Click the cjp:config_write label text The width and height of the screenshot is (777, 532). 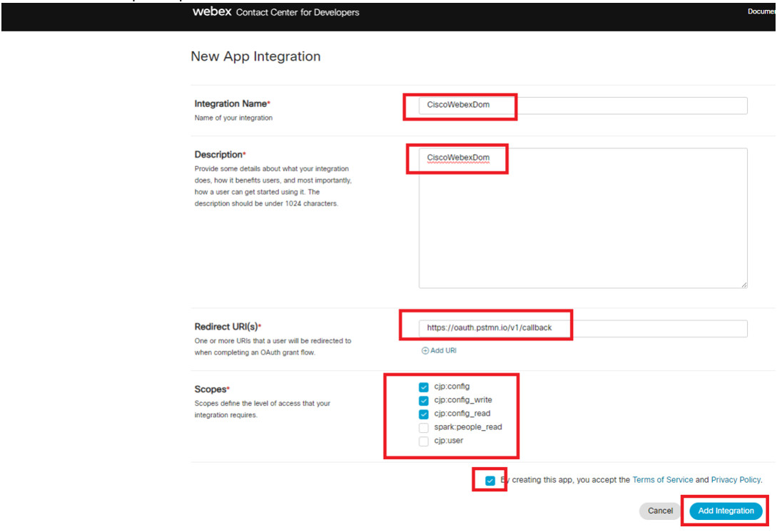[x=463, y=400]
